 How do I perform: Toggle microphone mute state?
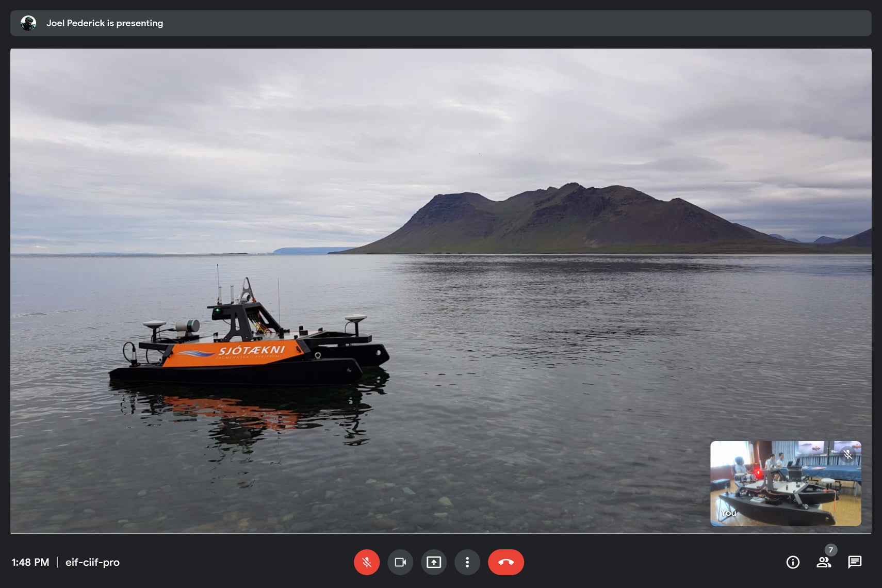pyautogui.click(x=367, y=562)
